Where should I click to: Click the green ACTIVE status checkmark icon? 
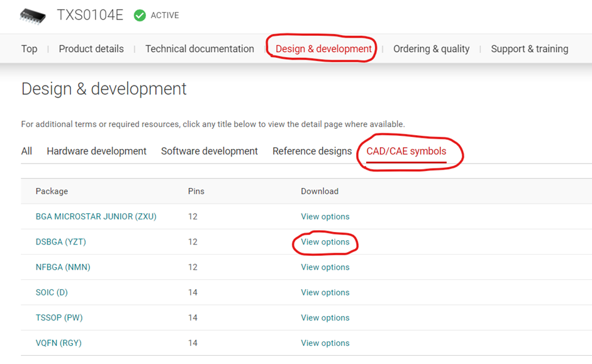140,16
